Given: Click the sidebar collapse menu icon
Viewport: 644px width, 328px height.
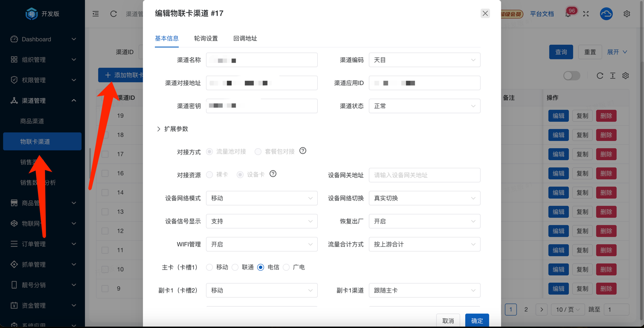Looking at the screenshot, I should click(96, 14).
